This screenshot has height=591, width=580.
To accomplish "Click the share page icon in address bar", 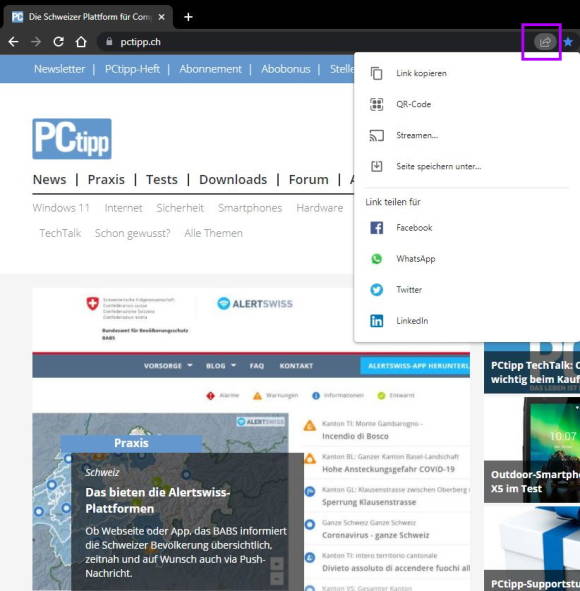I will pos(545,42).
